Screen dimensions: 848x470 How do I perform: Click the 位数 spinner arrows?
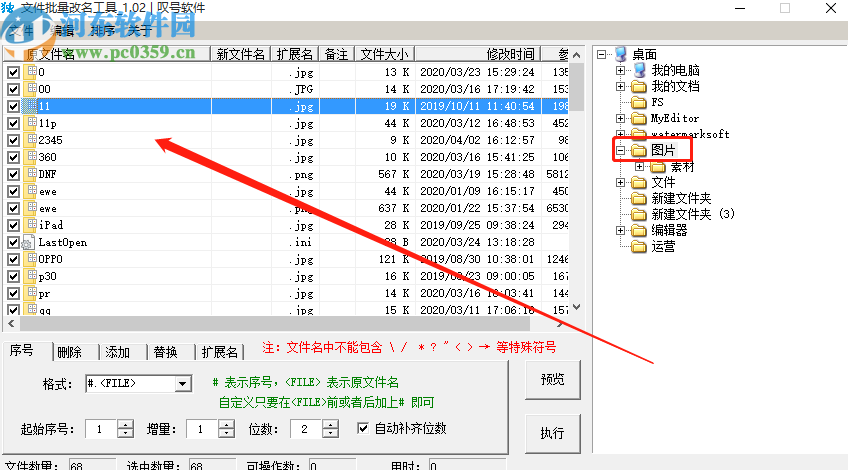click(330, 429)
